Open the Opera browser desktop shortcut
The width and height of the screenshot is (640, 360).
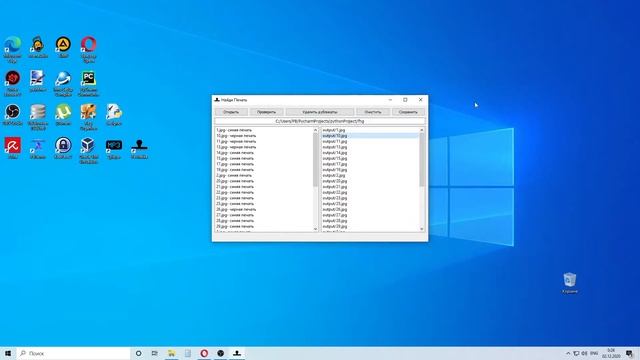point(89,49)
